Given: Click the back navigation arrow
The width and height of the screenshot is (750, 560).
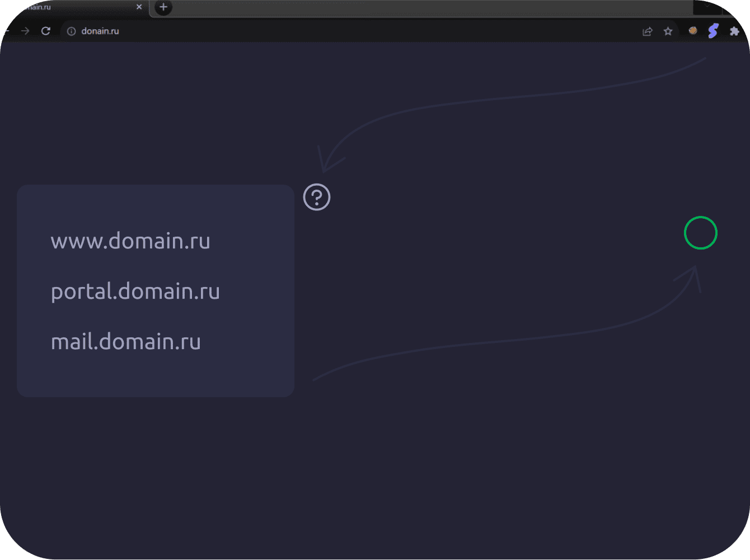Looking at the screenshot, I should point(6,31).
